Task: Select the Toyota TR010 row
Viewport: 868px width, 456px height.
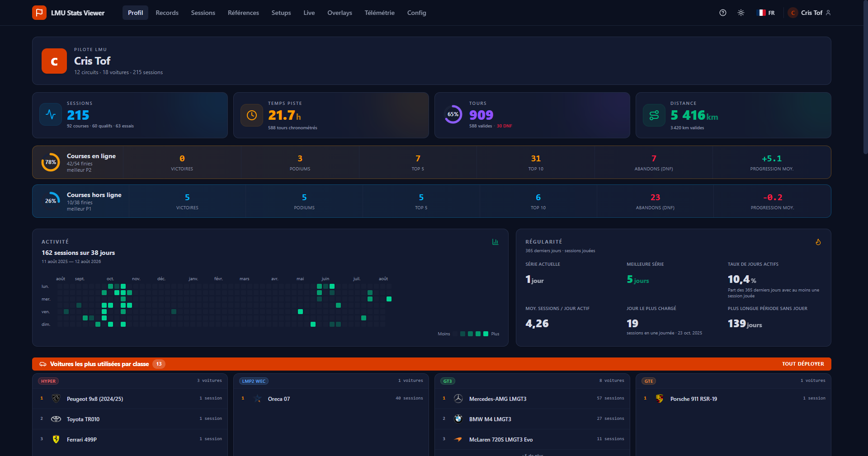Action: pos(130,419)
